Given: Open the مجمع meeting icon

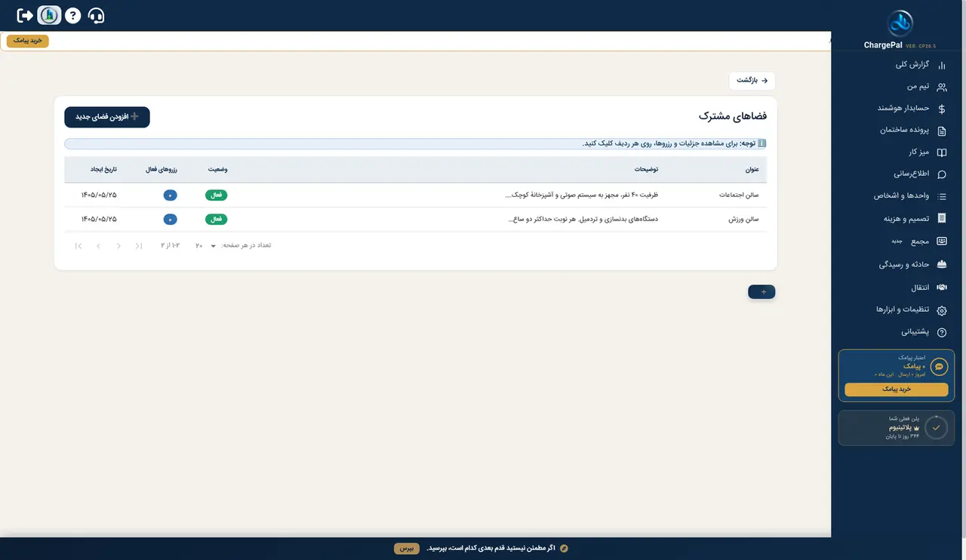Looking at the screenshot, I should point(941,242).
